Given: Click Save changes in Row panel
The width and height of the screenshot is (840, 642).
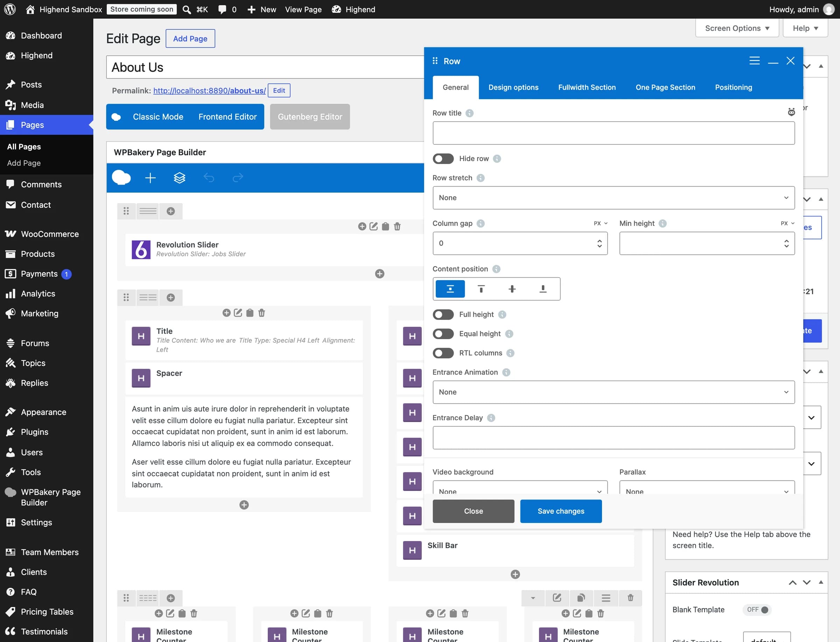Looking at the screenshot, I should pyautogui.click(x=561, y=511).
